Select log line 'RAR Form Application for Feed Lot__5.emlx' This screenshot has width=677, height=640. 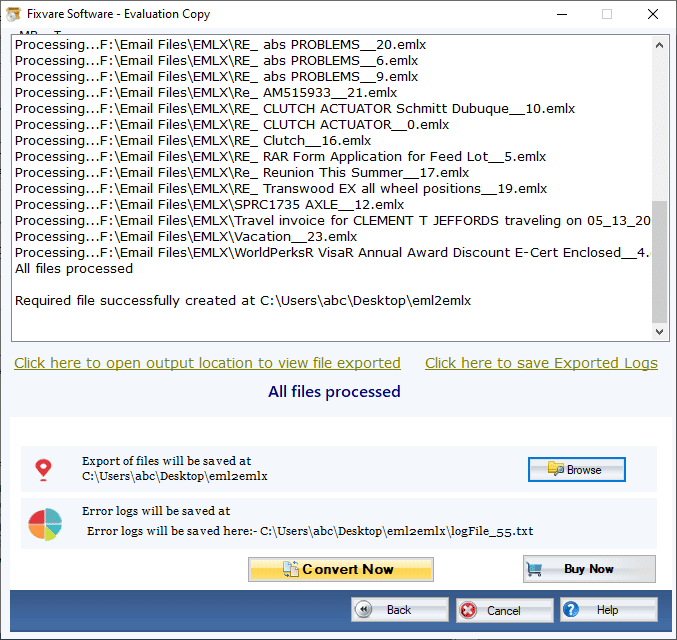tap(281, 156)
